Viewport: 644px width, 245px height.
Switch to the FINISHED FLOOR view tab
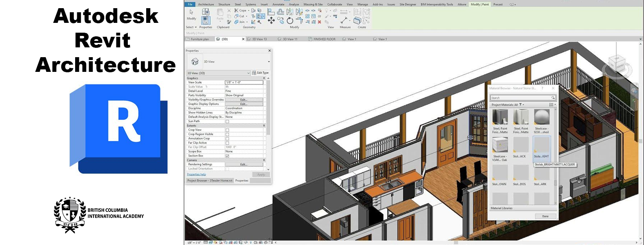[322, 39]
